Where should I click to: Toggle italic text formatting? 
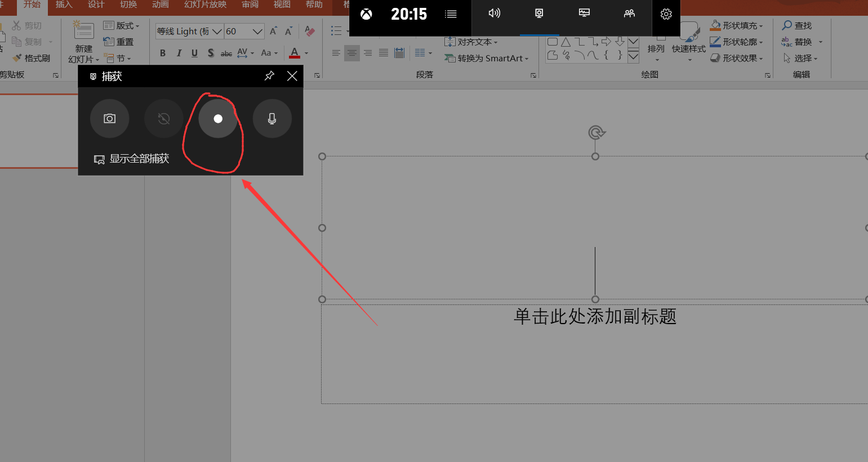point(179,53)
